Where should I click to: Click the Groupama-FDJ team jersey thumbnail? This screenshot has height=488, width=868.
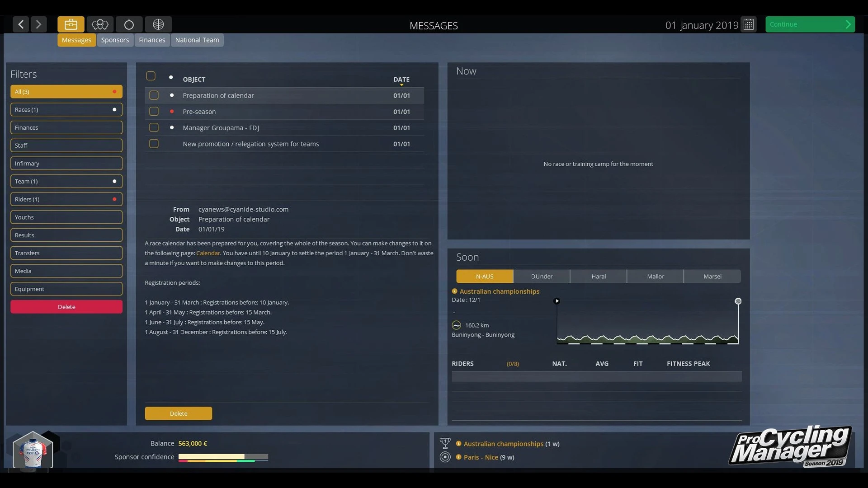coord(33,451)
